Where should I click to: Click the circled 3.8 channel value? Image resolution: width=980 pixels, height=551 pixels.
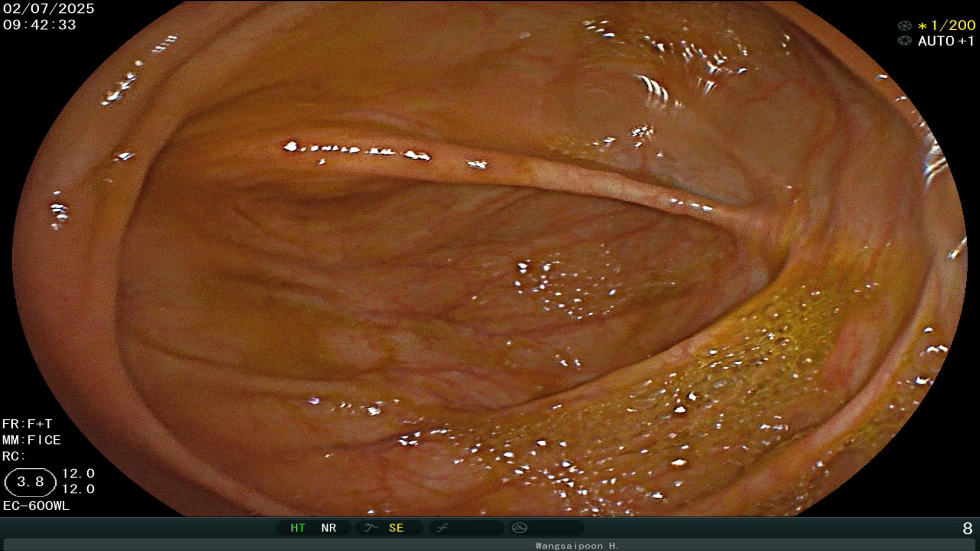pyautogui.click(x=30, y=482)
